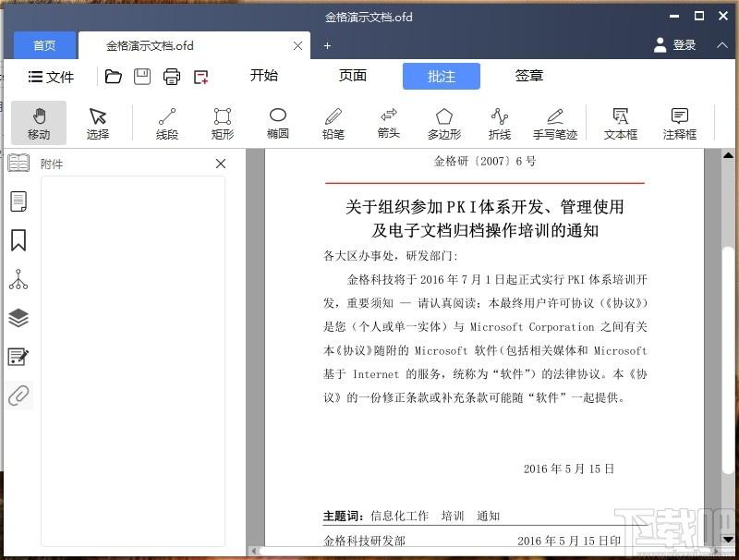This screenshot has width=739, height=560.
Task: Switch to the 开始 ribbon tab
Action: click(x=264, y=76)
